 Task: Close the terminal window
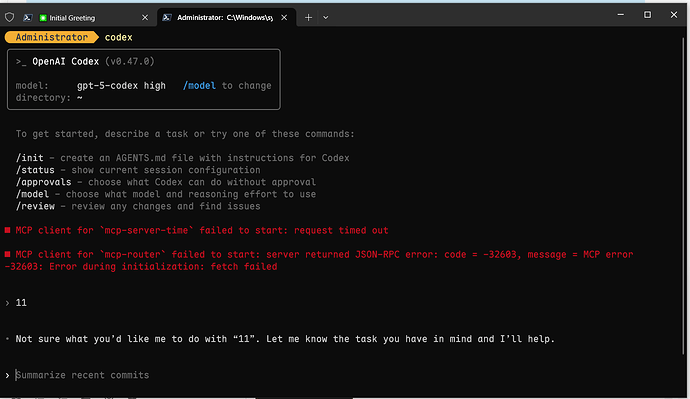674,15
